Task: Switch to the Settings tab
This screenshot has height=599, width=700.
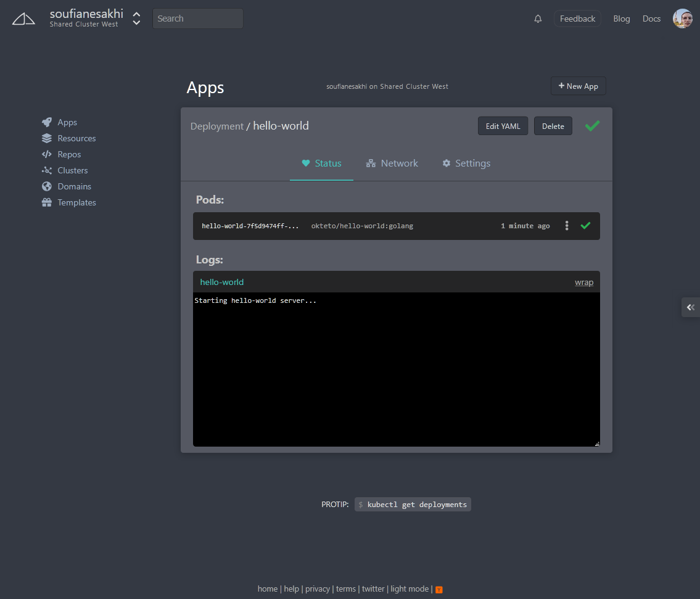Action: pos(466,163)
